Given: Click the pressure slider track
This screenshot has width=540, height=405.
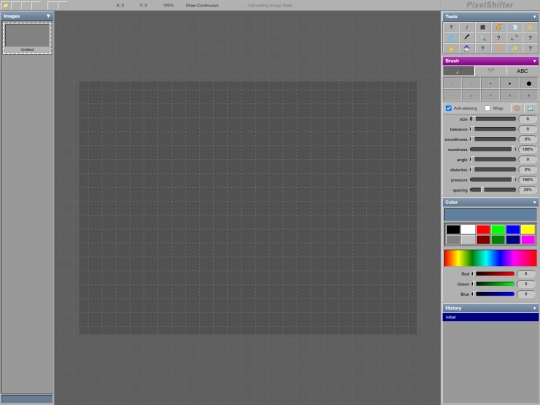Looking at the screenshot, I should click(494, 179).
